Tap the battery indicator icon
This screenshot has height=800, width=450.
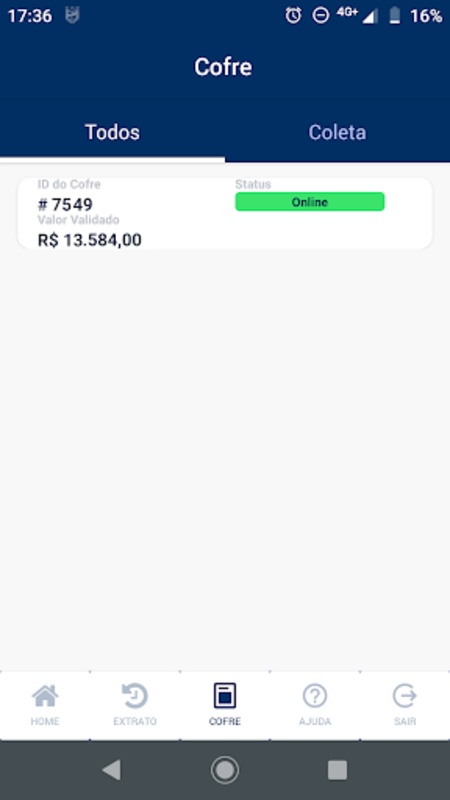coord(395,16)
